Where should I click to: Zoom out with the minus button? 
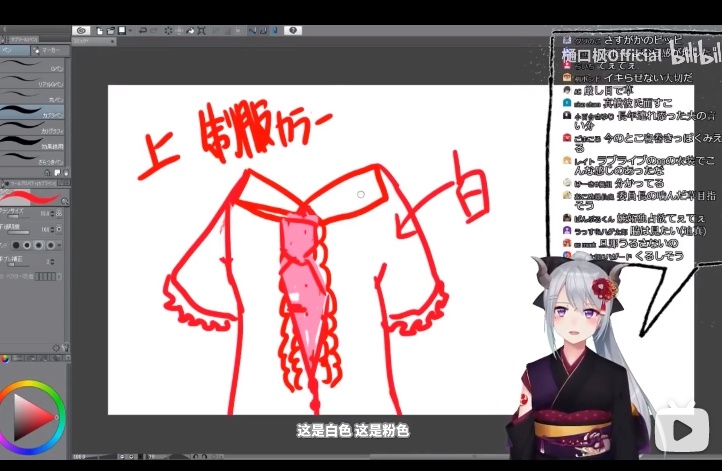click(122, 457)
